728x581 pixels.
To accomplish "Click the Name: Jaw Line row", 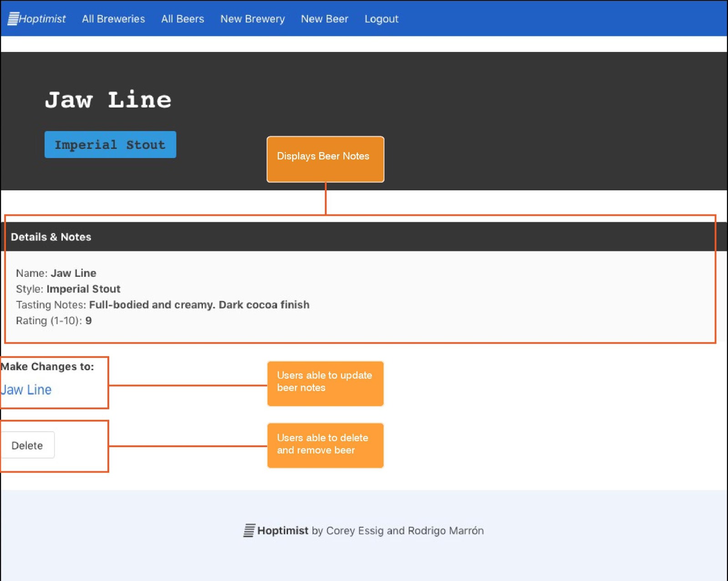I will pyautogui.click(x=56, y=273).
